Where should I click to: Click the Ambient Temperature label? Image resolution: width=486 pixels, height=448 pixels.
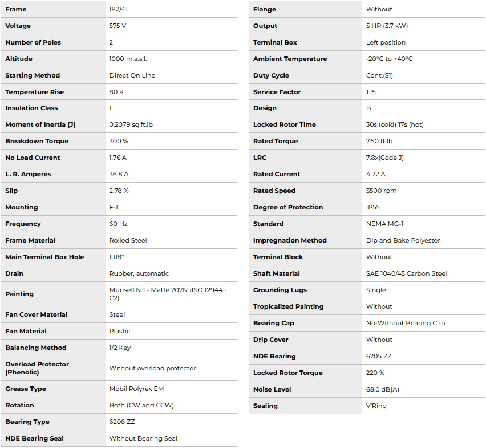tap(290, 59)
